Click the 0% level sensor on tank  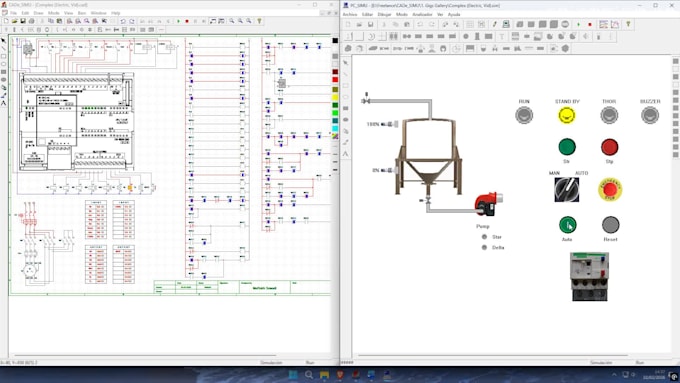click(x=389, y=170)
